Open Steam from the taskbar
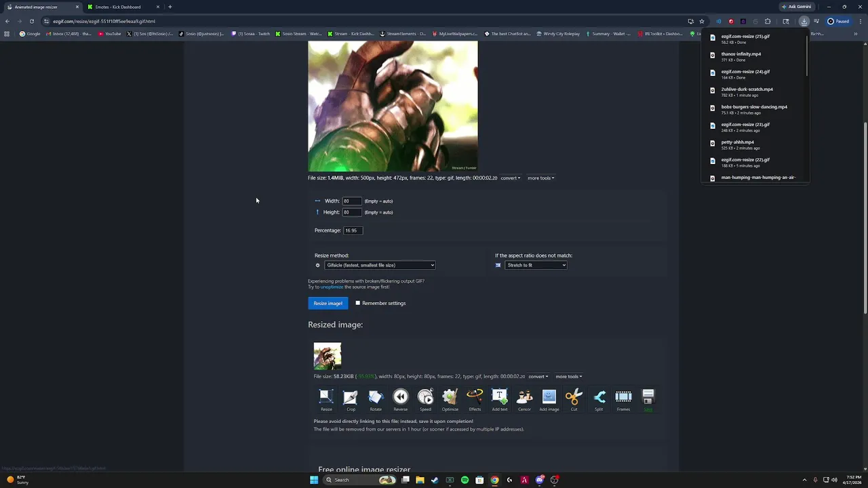The width and height of the screenshot is (868, 488). [435, 480]
